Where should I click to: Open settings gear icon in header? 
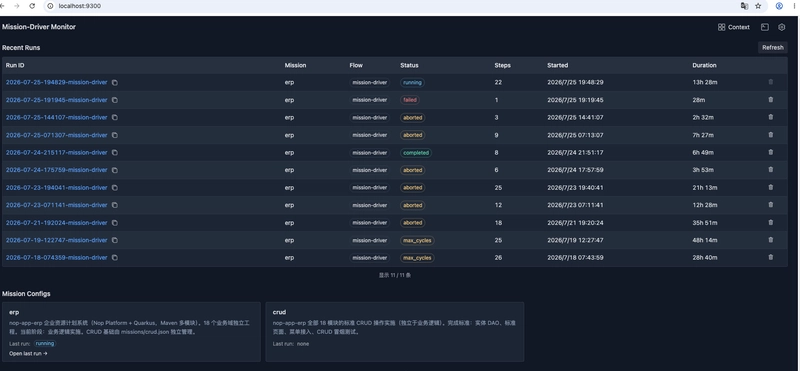pyautogui.click(x=781, y=28)
